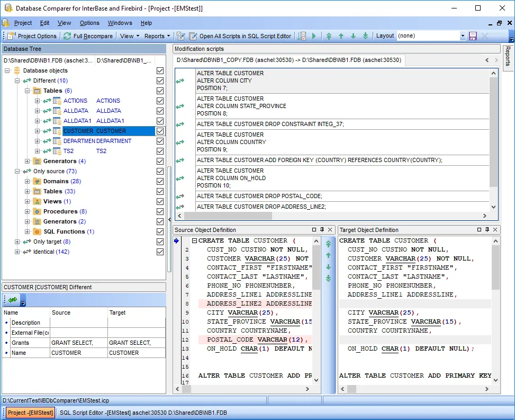Click the script icon beside ALTER COLUMN CITY
The width and height of the screenshot is (515, 420).
pyautogui.click(x=180, y=81)
